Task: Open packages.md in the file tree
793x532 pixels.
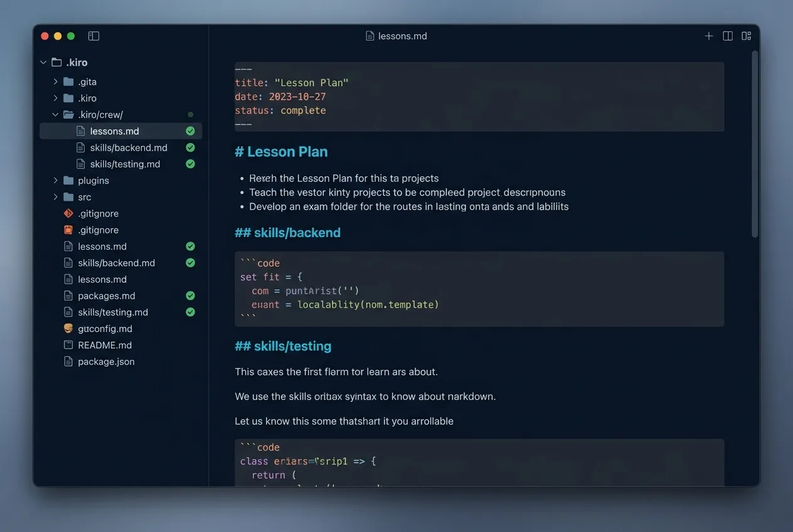Action: [x=107, y=295]
